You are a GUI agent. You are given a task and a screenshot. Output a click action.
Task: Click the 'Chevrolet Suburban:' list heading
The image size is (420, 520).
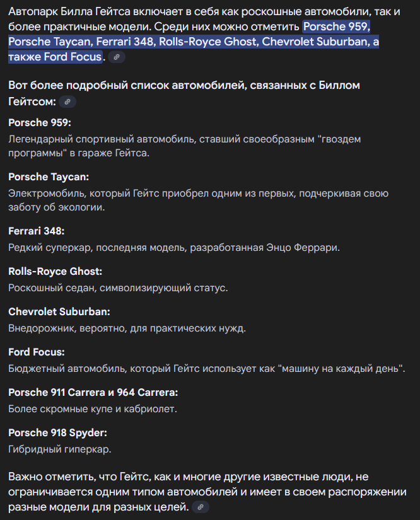59,312
